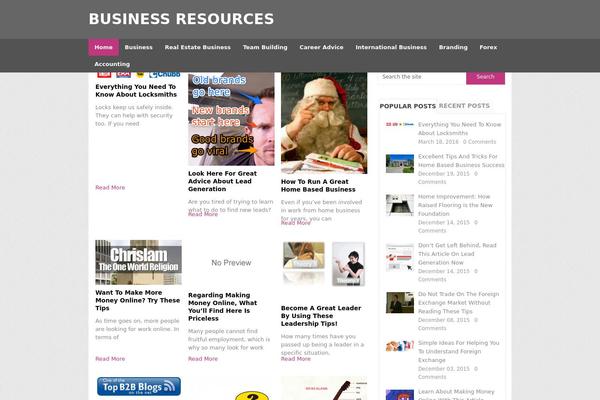Open sidebar post Learn About Making Money Online

click(456, 394)
